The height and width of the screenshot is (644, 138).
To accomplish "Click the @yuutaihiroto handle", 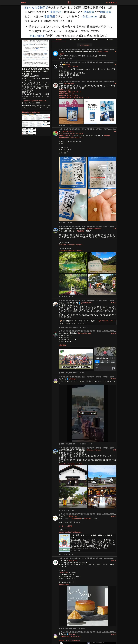I will pos(86,303).
